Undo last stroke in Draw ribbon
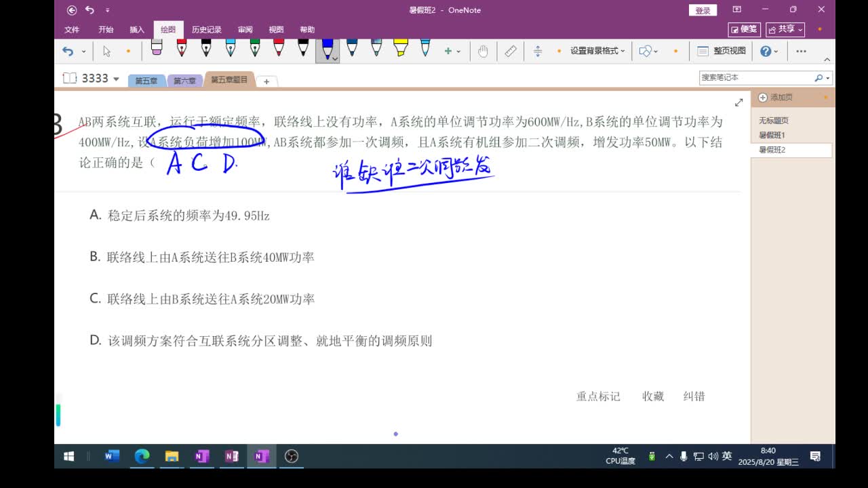 click(x=68, y=51)
